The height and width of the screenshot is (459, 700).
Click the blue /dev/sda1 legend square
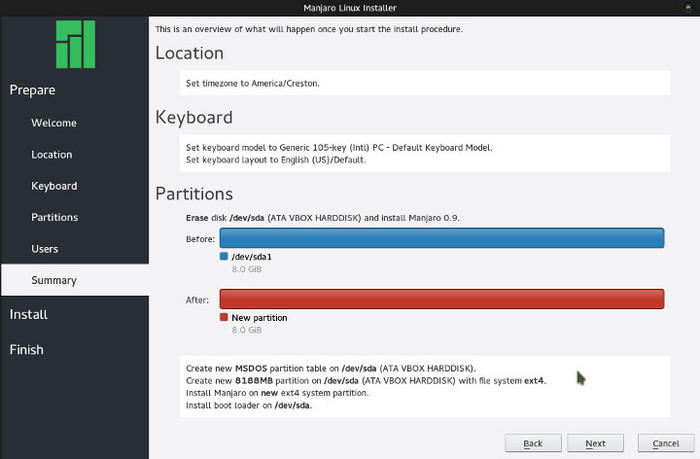tap(224, 257)
